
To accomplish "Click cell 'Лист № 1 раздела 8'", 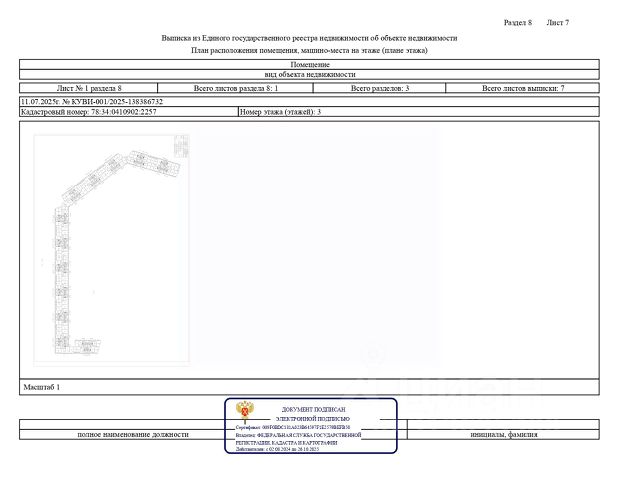I will [x=89, y=88].
